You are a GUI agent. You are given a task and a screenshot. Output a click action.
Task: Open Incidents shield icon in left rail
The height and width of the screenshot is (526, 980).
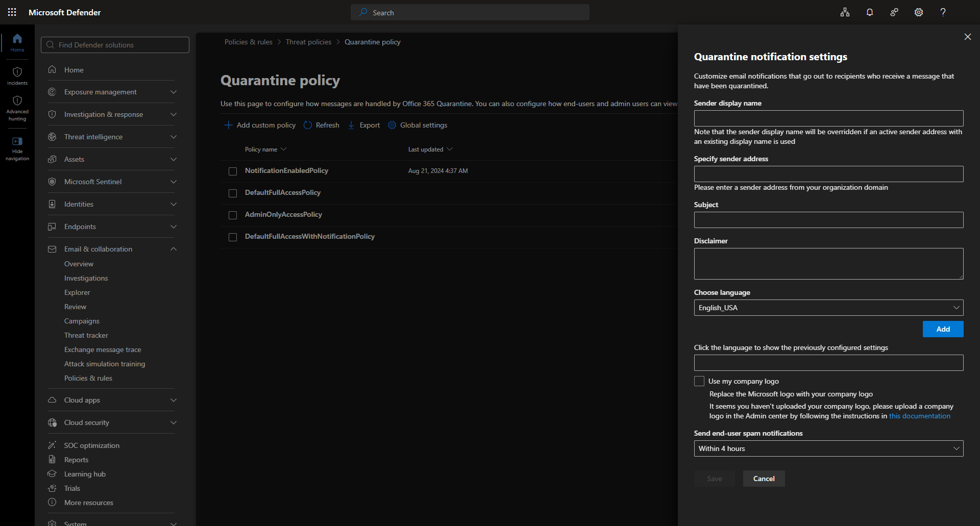(x=17, y=72)
